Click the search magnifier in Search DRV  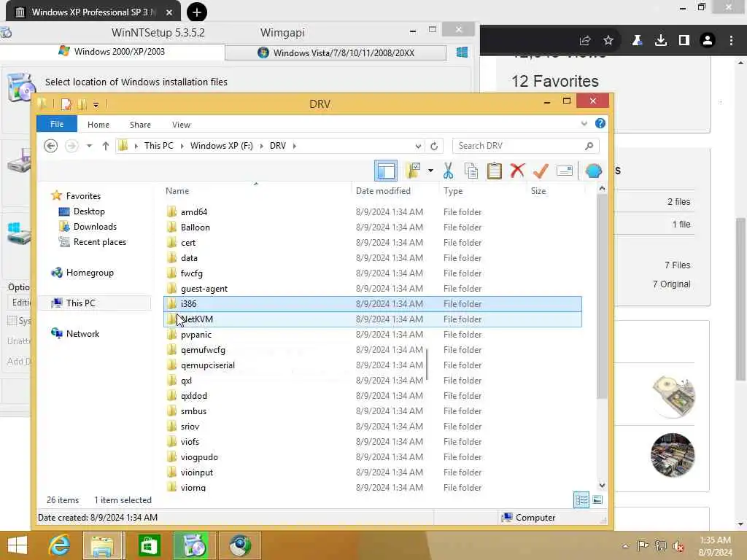tap(589, 146)
